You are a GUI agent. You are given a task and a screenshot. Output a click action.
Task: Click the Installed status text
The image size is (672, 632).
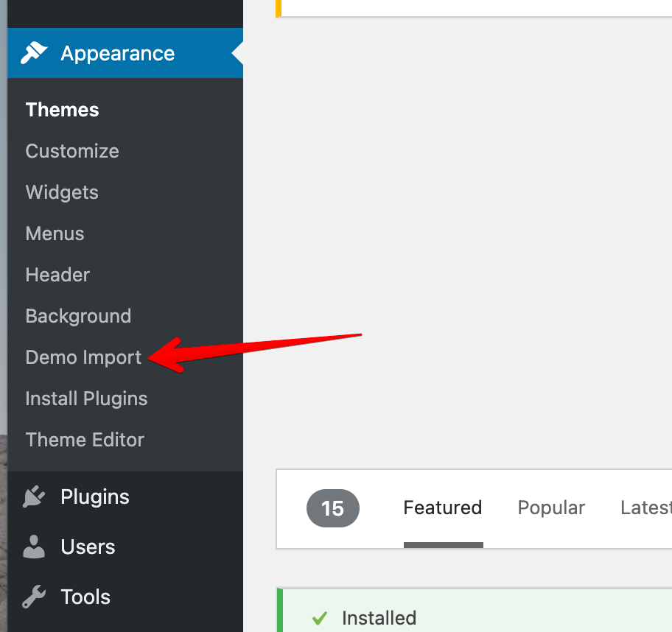coord(379,618)
